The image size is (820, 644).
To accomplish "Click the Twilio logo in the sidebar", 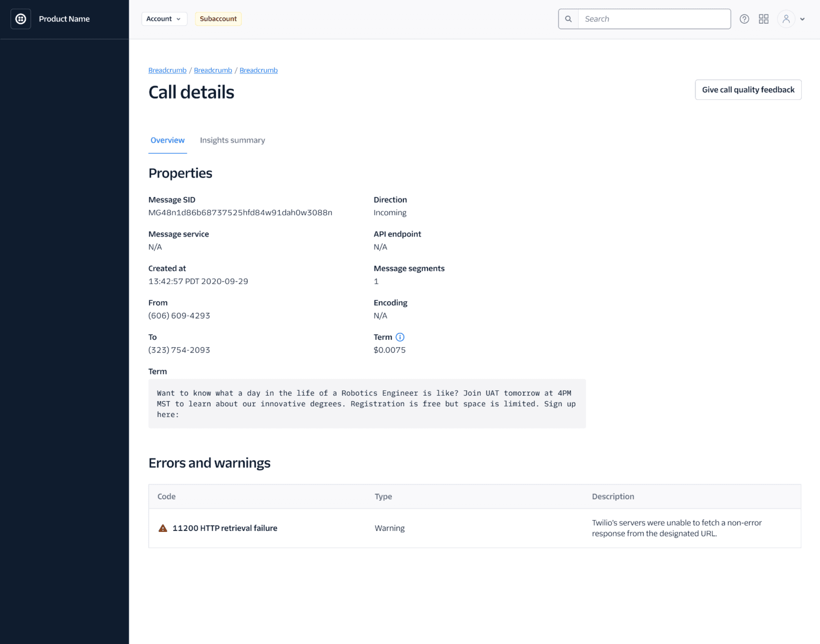I will [x=20, y=19].
